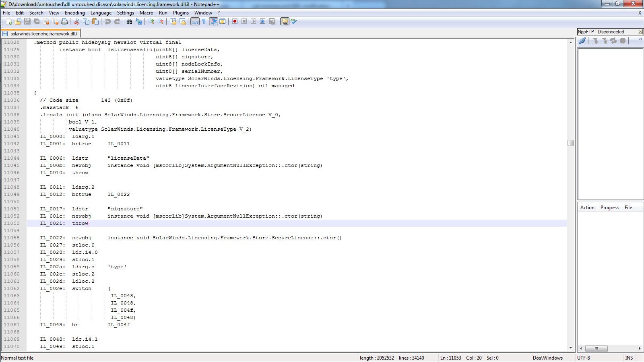Save the current file via toolbar

[x=27, y=22]
